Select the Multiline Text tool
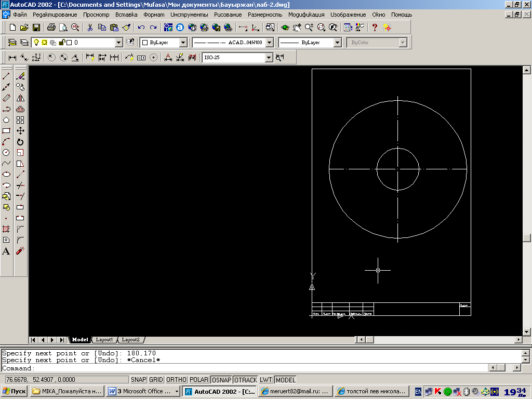 pos(6,251)
